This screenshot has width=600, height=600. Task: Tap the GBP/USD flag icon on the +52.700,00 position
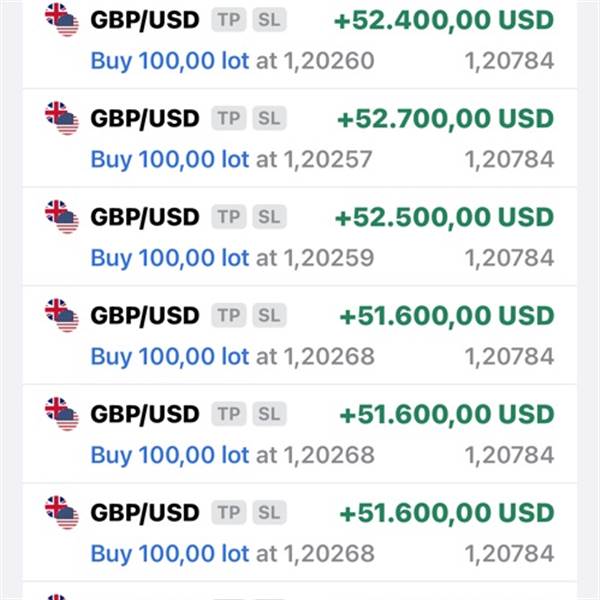tap(62, 118)
